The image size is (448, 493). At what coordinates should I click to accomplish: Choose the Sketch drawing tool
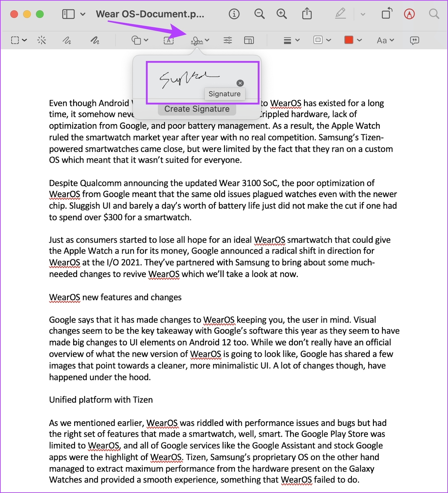(x=66, y=40)
